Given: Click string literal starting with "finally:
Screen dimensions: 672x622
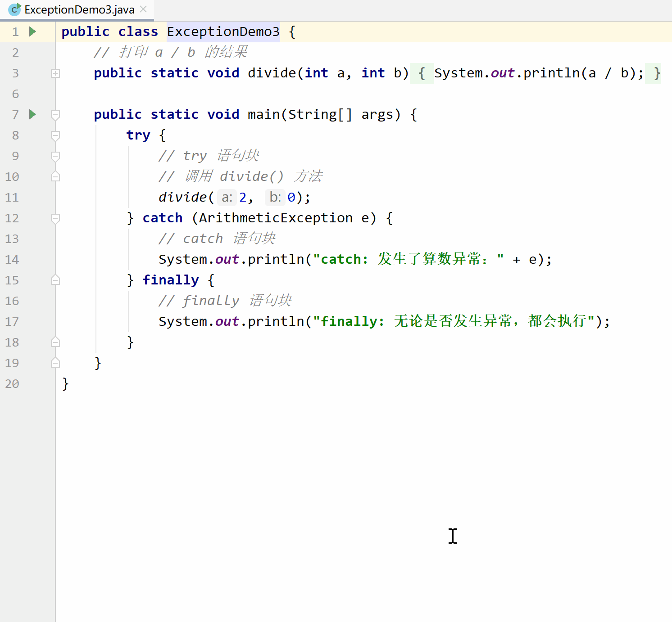Looking at the screenshot, I should pyautogui.click(x=454, y=321).
